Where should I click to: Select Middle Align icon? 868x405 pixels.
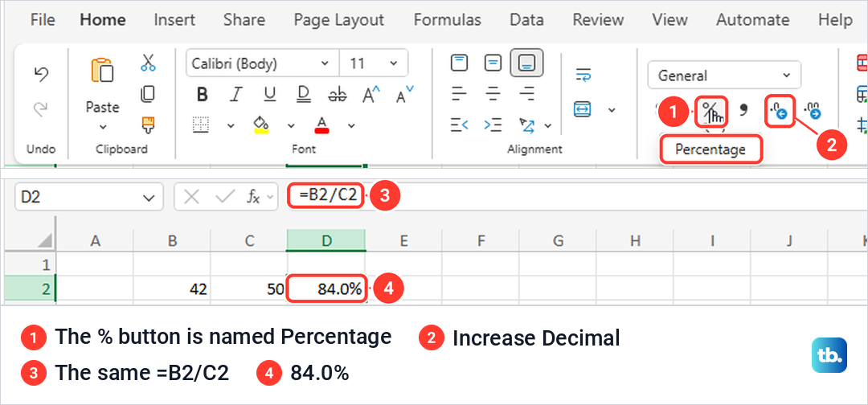pyautogui.click(x=493, y=63)
